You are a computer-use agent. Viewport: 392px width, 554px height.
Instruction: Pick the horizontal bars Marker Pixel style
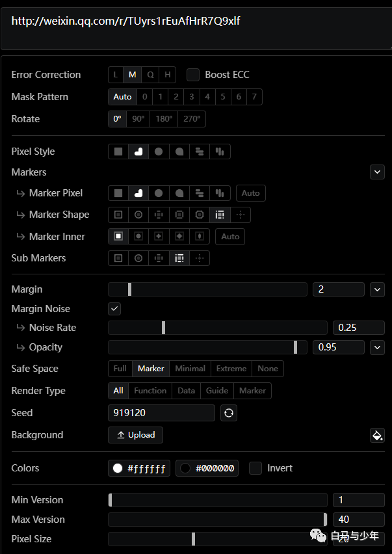click(x=200, y=193)
